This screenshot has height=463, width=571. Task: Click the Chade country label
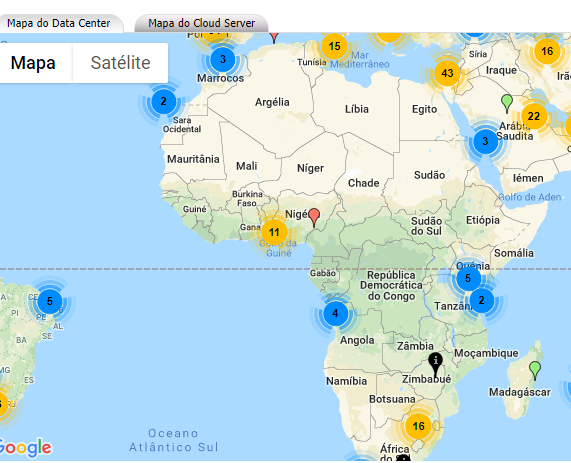click(363, 183)
